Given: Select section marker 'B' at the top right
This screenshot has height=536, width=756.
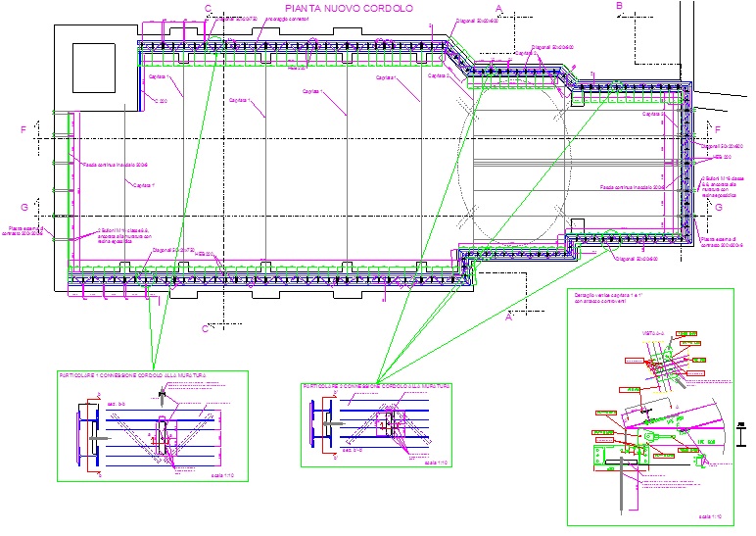Looking at the screenshot, I should coord(620,6).
